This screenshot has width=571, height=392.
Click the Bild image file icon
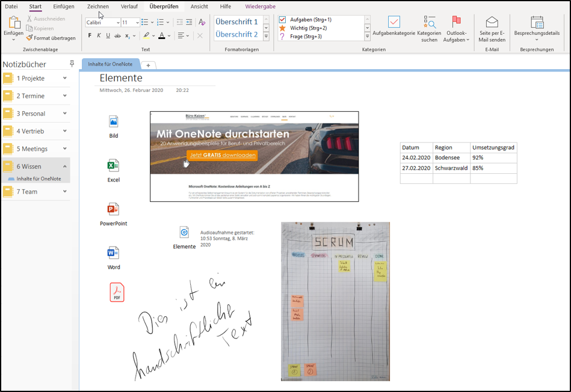(x=114, y=121)
